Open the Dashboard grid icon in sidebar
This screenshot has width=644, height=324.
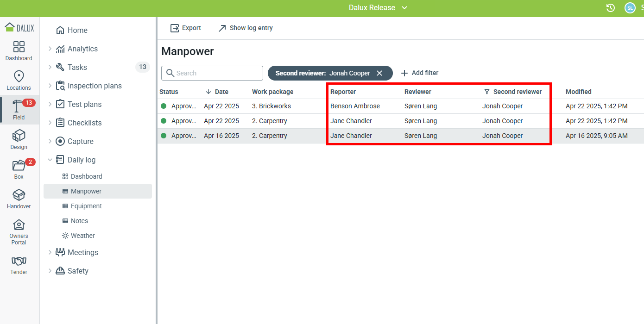click(19, 47)
